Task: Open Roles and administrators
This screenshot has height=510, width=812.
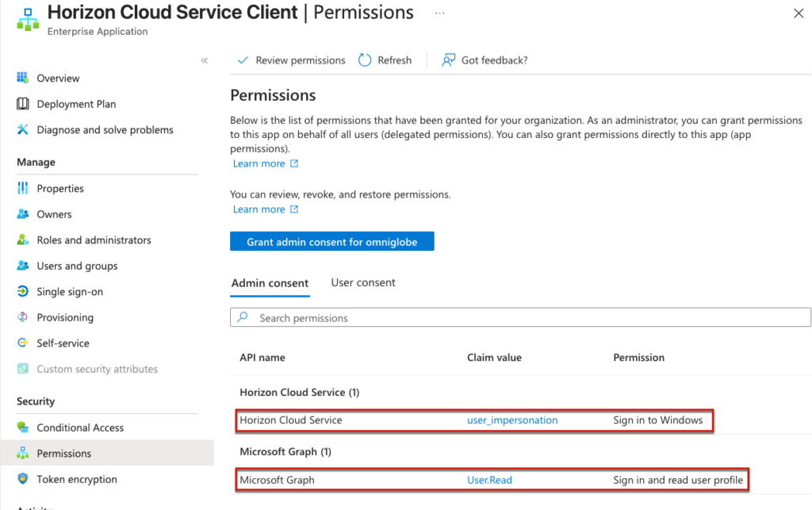Action: (94, 240)
